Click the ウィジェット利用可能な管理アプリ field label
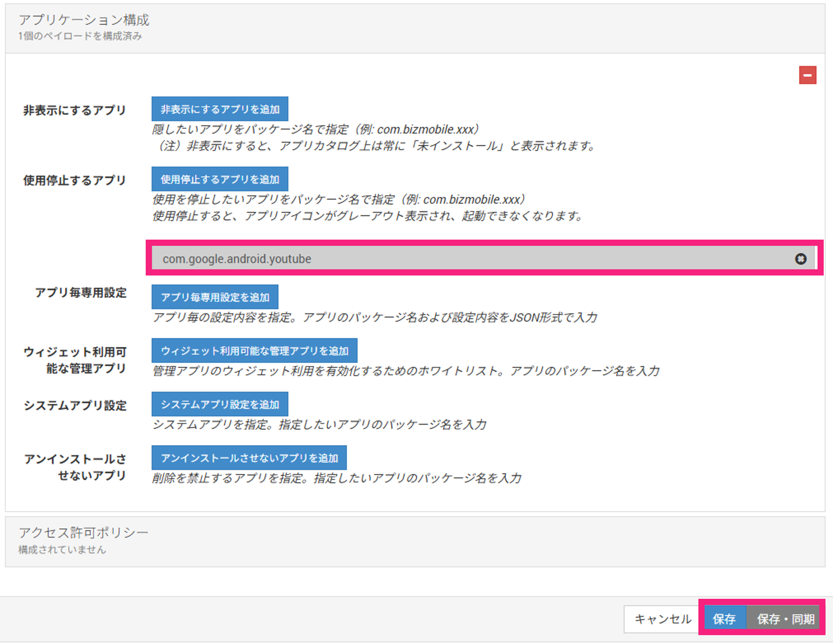833x644 pixels. pos(74,360)
